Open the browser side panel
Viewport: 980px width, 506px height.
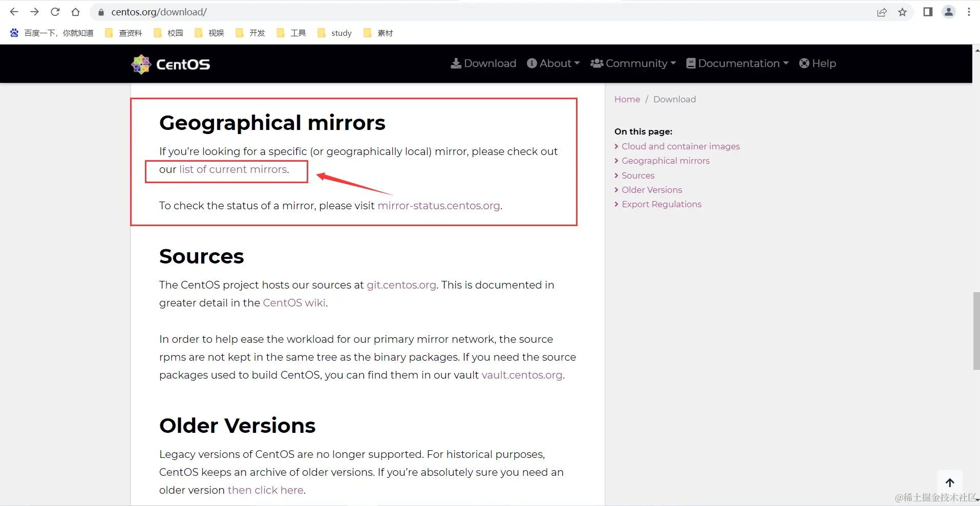(928, 12)
